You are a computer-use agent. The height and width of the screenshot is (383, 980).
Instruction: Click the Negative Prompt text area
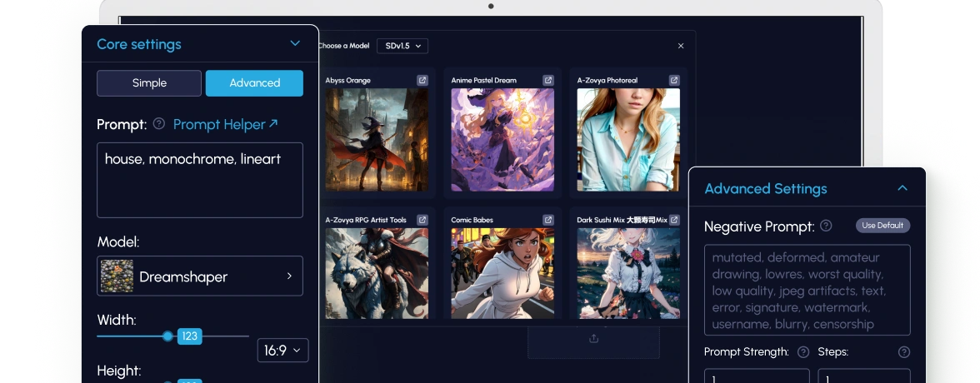[x=807, y=290]
